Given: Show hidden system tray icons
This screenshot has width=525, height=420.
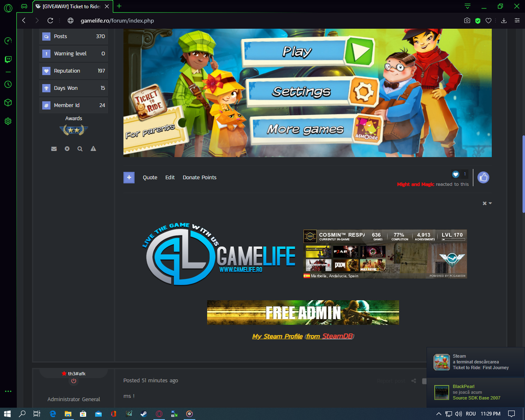Looking at the screenshot, I should point(438,414).
